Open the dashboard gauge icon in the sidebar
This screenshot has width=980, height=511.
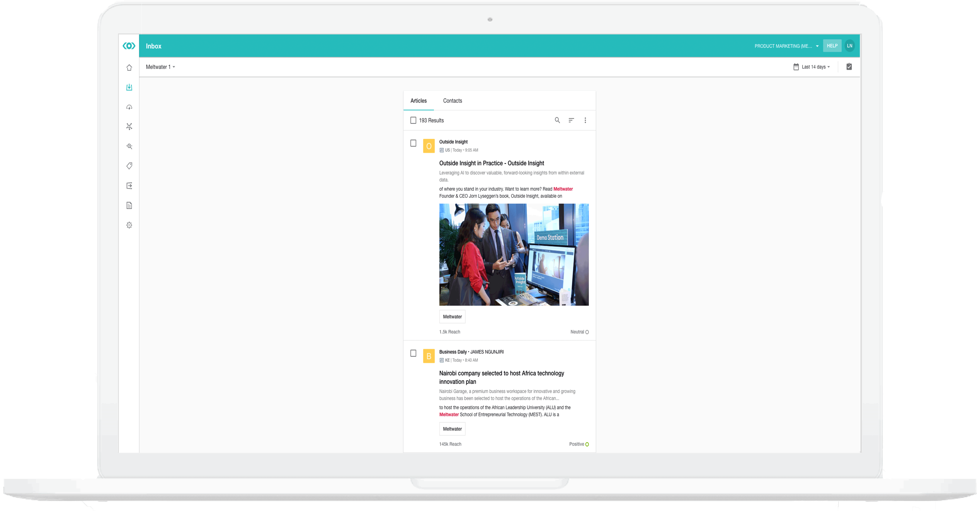point(129,107)
